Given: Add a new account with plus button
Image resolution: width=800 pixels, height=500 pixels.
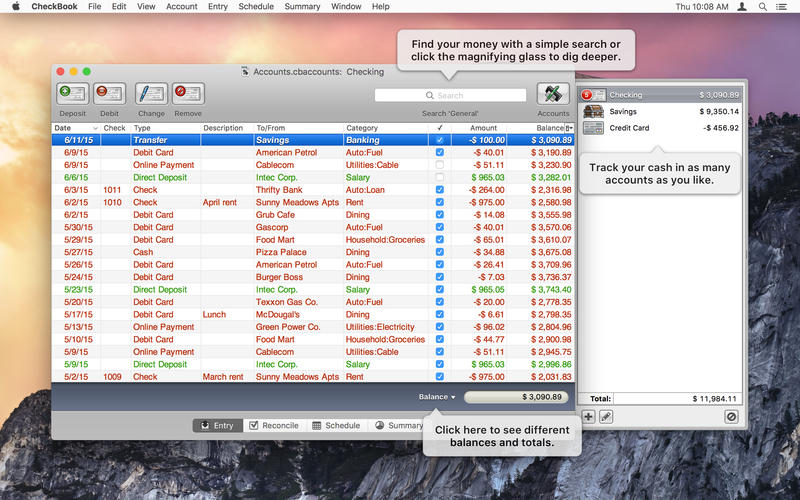Looking at the screenshot, I should pyautogui.click(x=588, y=416).
